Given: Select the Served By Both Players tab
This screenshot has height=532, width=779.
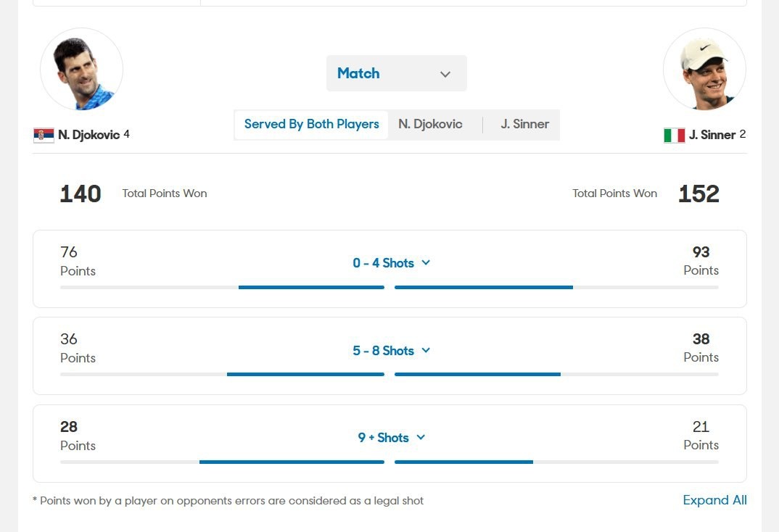Looking at the screenshot, I should (x=312, y=124).
